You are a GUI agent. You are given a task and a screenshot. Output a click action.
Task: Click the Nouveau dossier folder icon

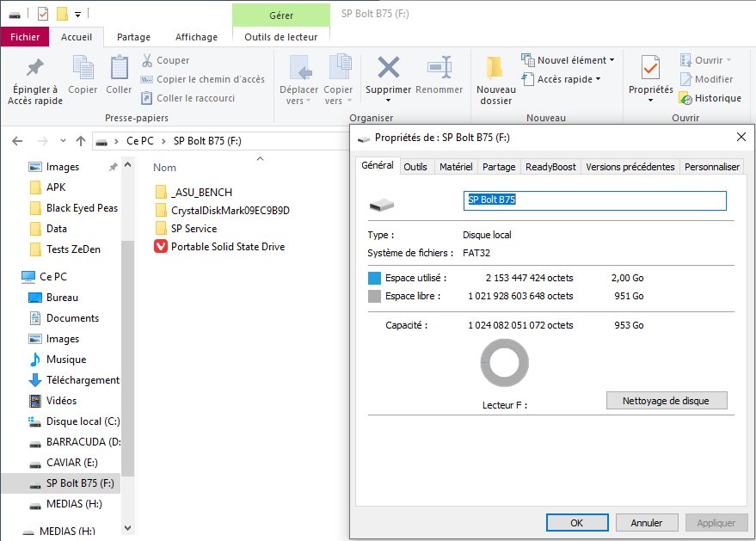(x=495, y=68)
